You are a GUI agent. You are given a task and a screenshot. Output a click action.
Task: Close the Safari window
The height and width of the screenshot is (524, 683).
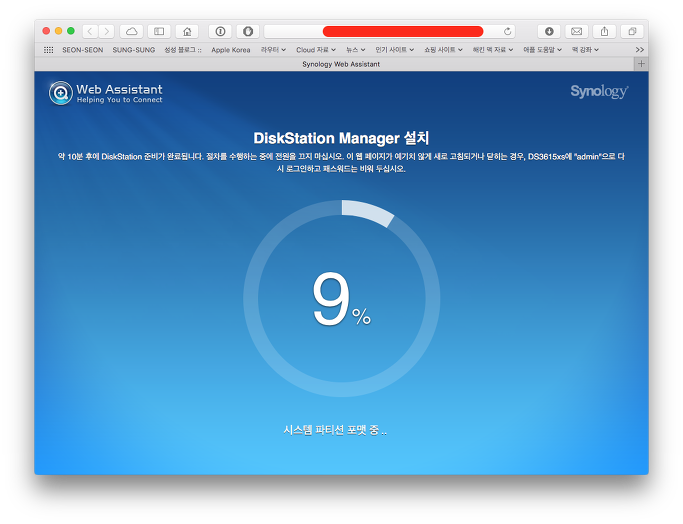click(x=46, y=31)
